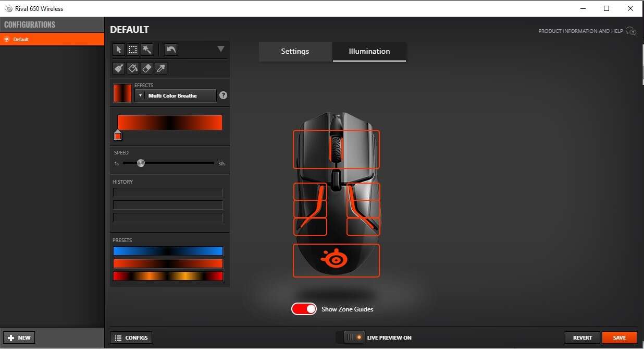This screenshot has height=349, width=644.
Task: Select the arrow pointer selection tool
Action: (119, 50)
